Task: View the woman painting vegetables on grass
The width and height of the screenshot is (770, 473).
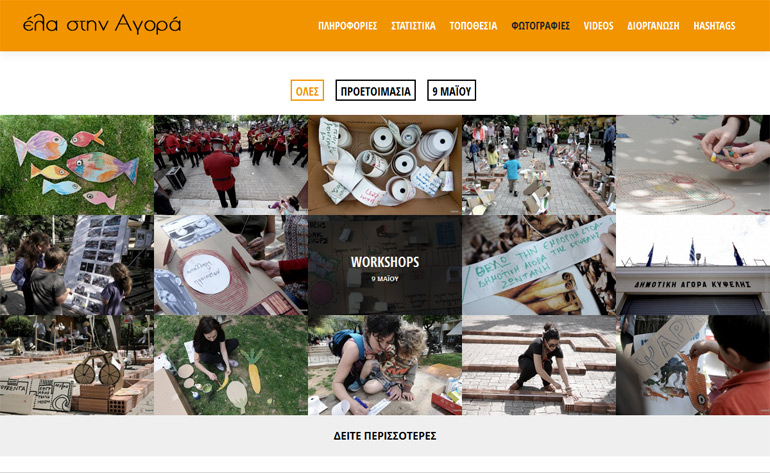Action: [x=231, y=365]
